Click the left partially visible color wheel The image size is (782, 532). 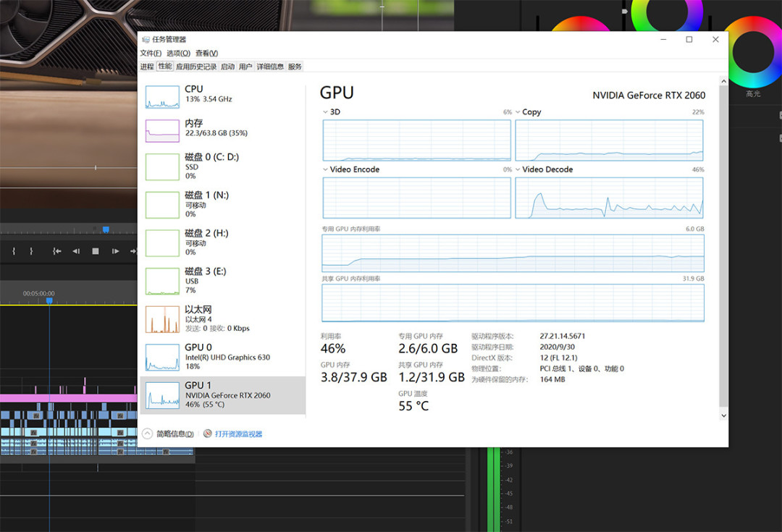[x=581, y=24]
